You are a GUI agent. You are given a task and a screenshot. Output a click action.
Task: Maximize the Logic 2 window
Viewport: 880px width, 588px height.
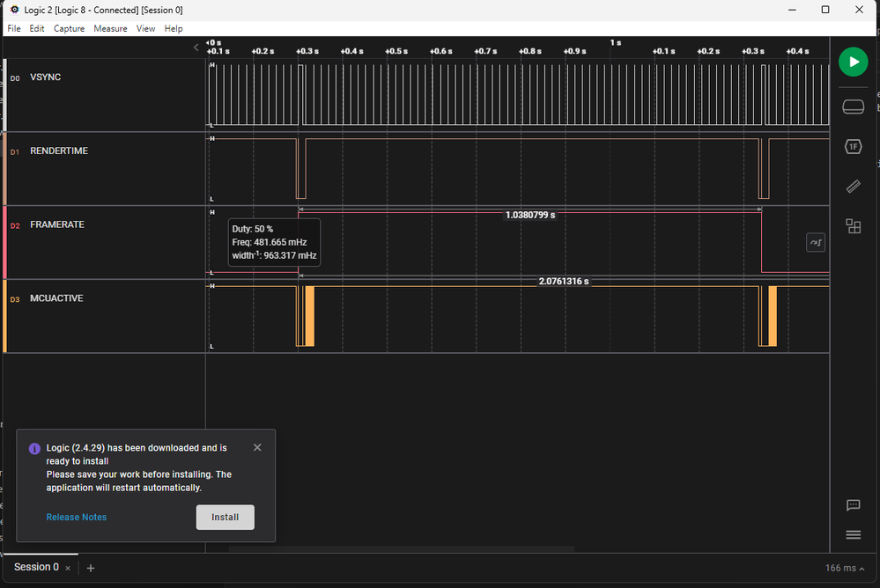825,10
